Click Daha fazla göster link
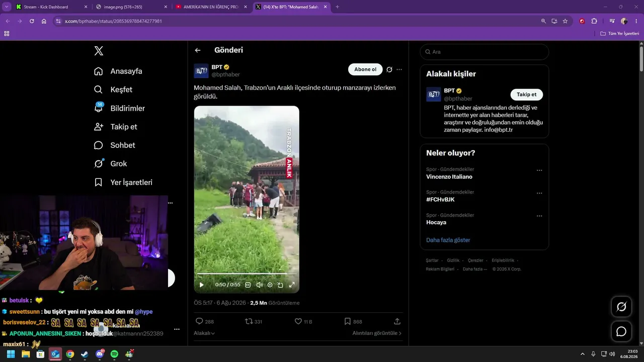 448,240
